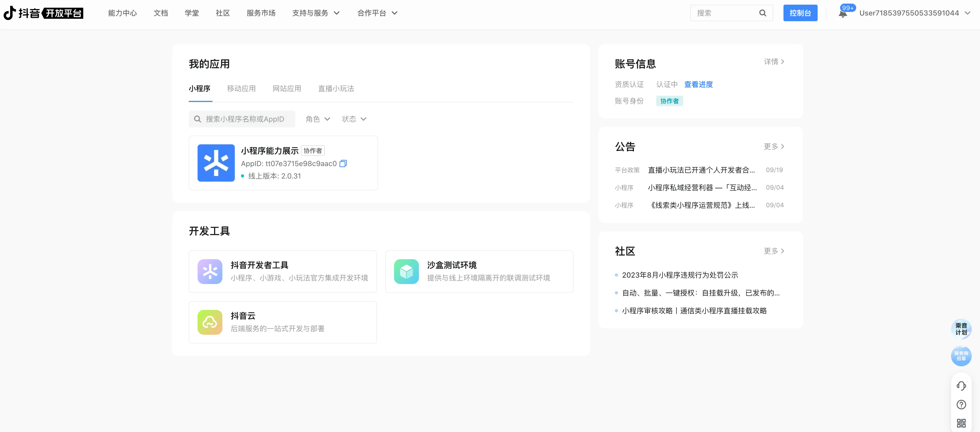Click the QR code icon
The height and width of the screenshot is (432, 980).
961,423
